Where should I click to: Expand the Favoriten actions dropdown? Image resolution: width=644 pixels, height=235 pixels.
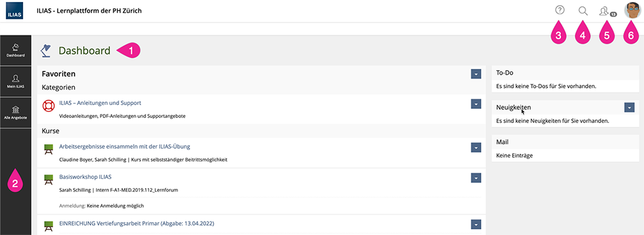coord(476,74)
